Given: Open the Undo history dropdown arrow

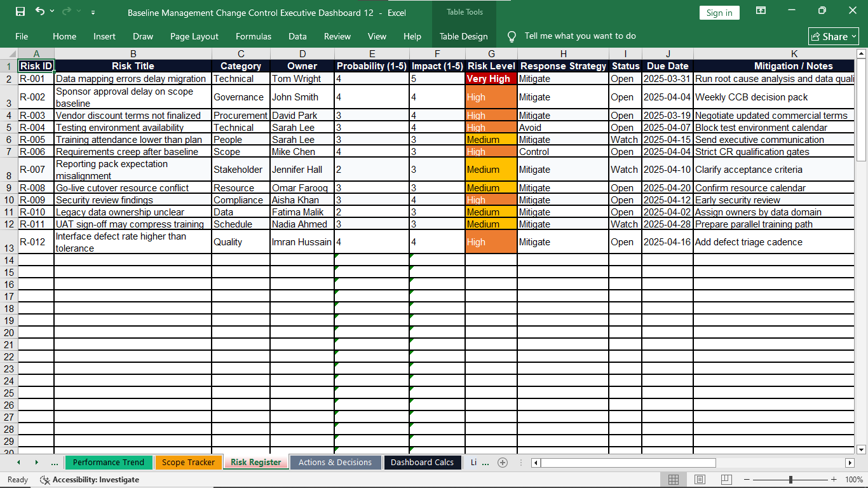Looking at the screenshot, I should pyautogui.click(x=52, y=11).
